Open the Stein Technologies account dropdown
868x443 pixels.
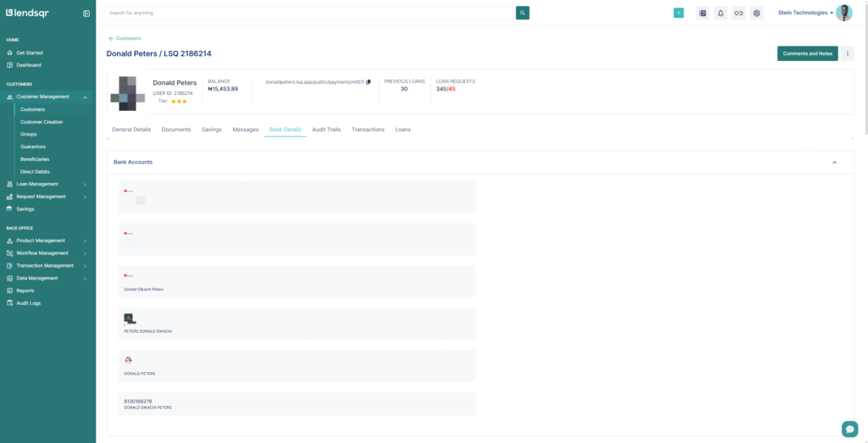[805, 13]
